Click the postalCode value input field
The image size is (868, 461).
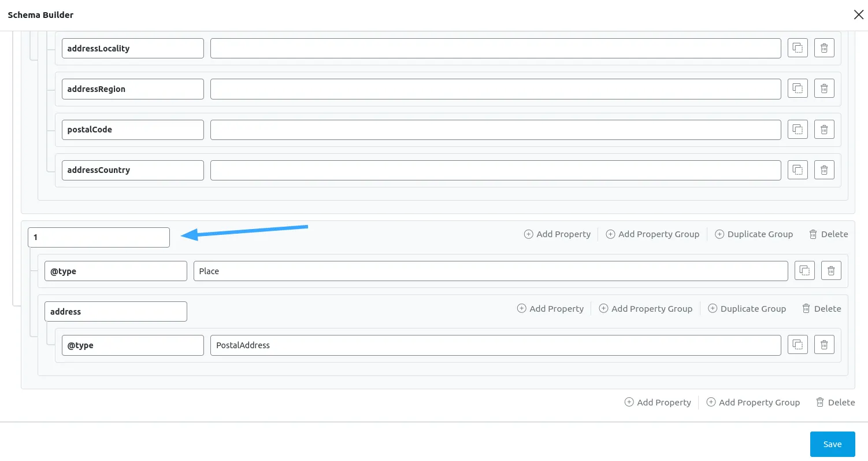coord(495,130)
